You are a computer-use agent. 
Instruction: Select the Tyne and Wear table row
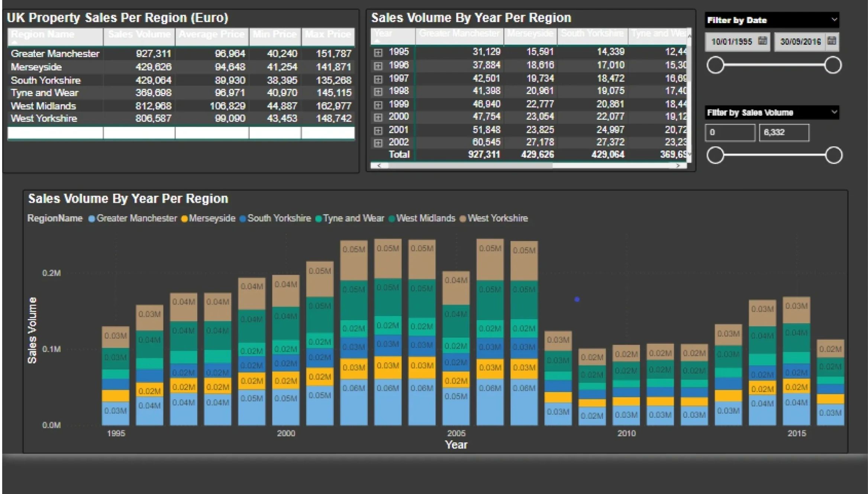pos(181,93)
